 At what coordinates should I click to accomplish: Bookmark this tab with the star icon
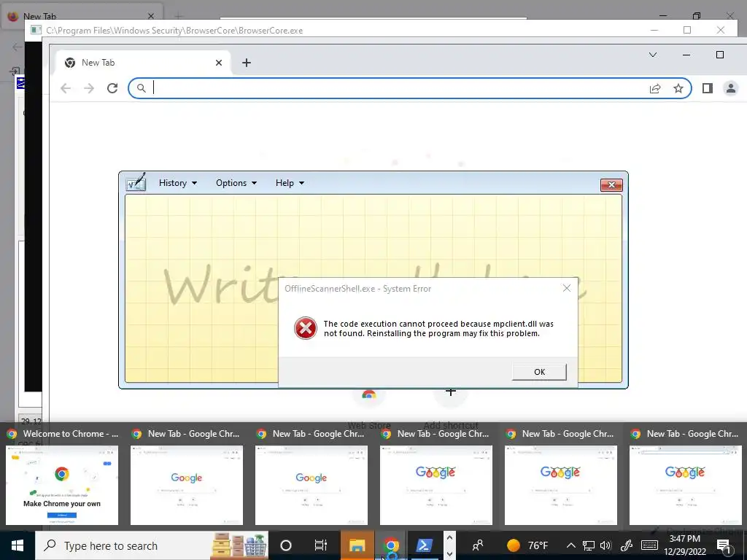pyautogui.click(x=678, y=88)
